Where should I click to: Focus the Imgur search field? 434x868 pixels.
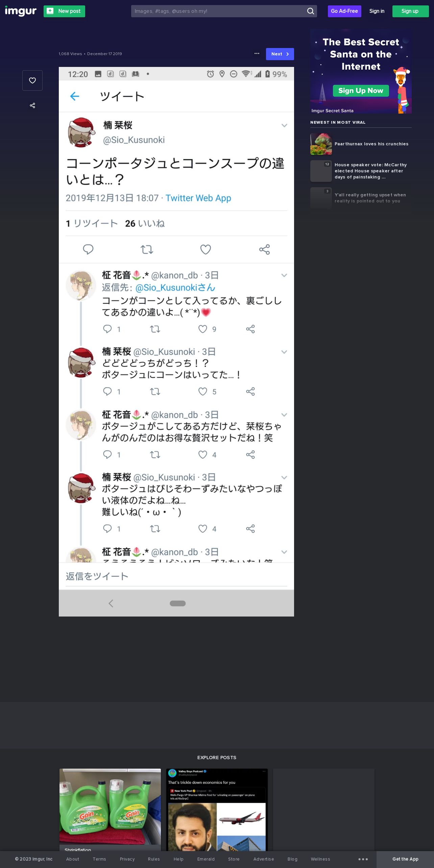(x=218, y=11)
